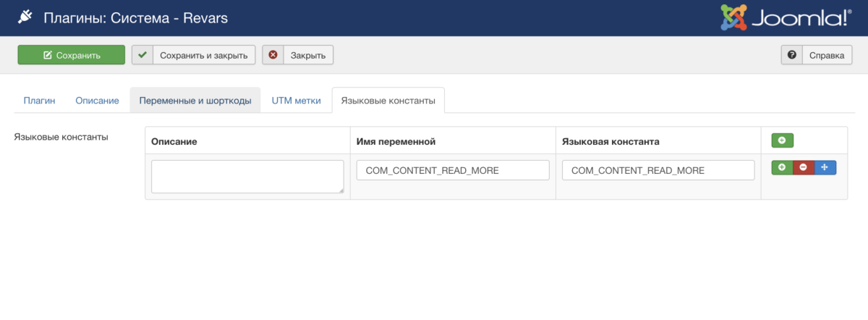Open help via the question mark icon
This screenshot has height=320, width=868.
click(791, 55)
